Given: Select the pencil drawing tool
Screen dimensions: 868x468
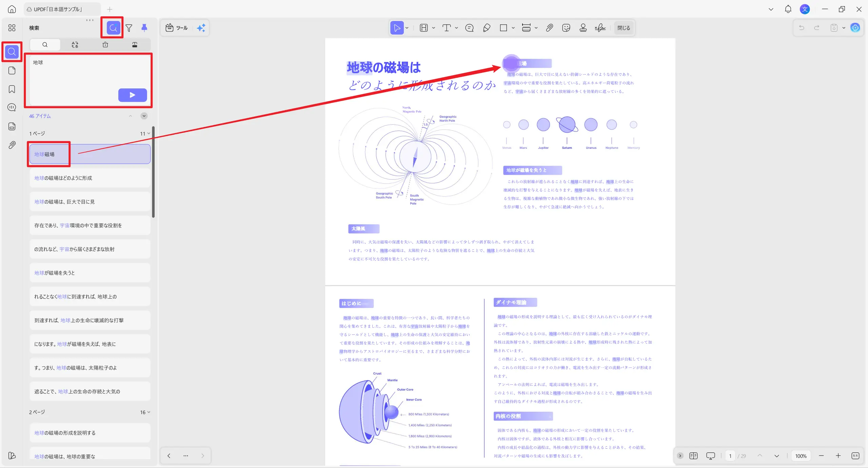Looking at the screenshot, I should tap(487, 28).
